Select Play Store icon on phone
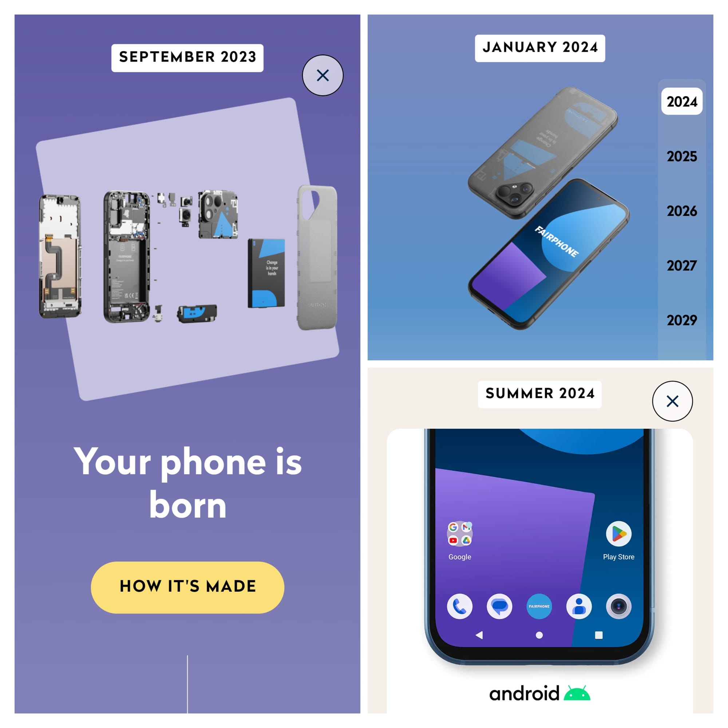Screen dimensions: 728x728 click(x=619, y=534)
